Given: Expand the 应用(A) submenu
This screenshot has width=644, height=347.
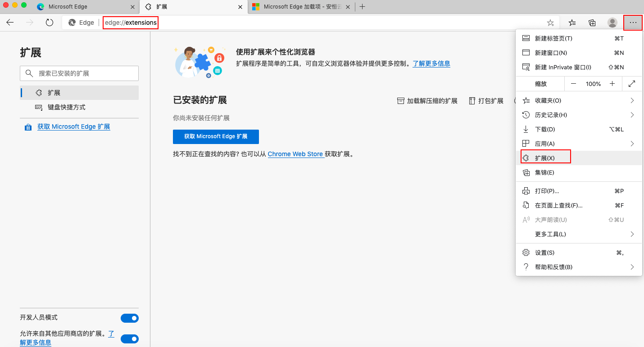Looking at the screenshot, I should point(579,144).
